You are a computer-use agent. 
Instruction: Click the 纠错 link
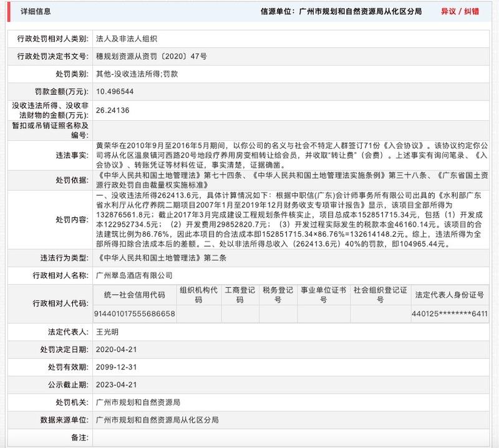[x=472, y=11]
